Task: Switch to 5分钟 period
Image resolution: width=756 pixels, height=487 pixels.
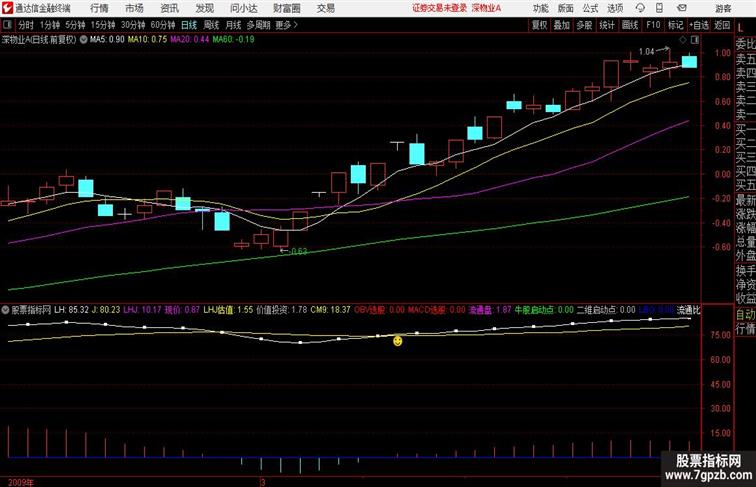Action: coord(75,25)
